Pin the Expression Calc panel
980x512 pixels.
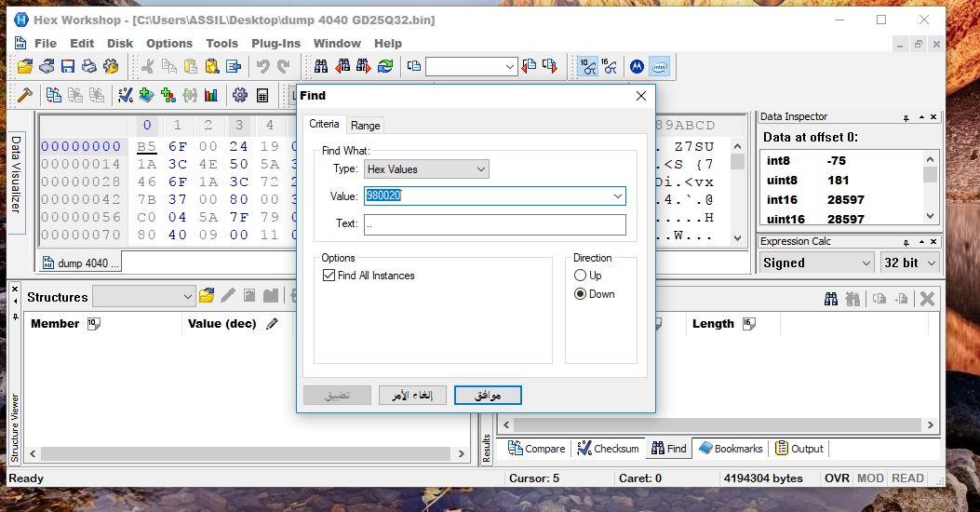(x=906, y=242)
